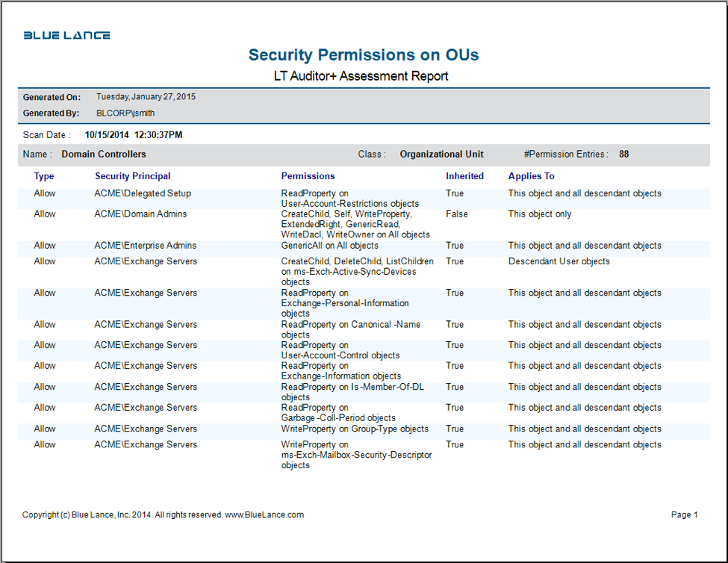The image size is (728, 563).
Task: Click the Exchange-Personal-Information permission cell
Action: pyautogui.click(x=345, y=303)
